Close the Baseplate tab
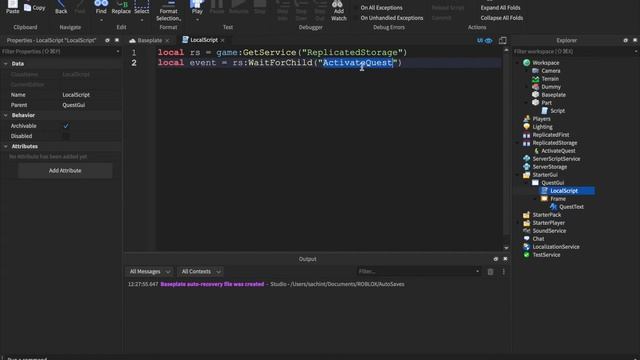The image size is (640, 360). 167,40
